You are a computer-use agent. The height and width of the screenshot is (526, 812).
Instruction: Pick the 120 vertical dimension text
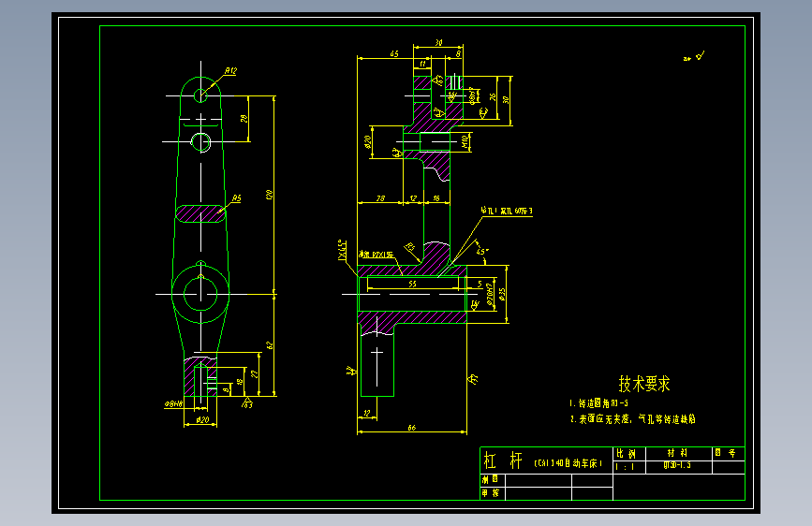269,195
